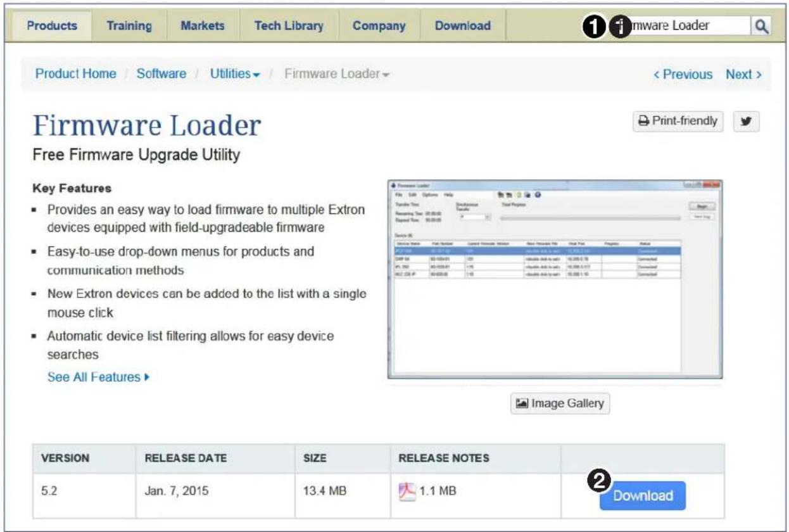Click the Firmware Loader page heading

pos(147,127)
